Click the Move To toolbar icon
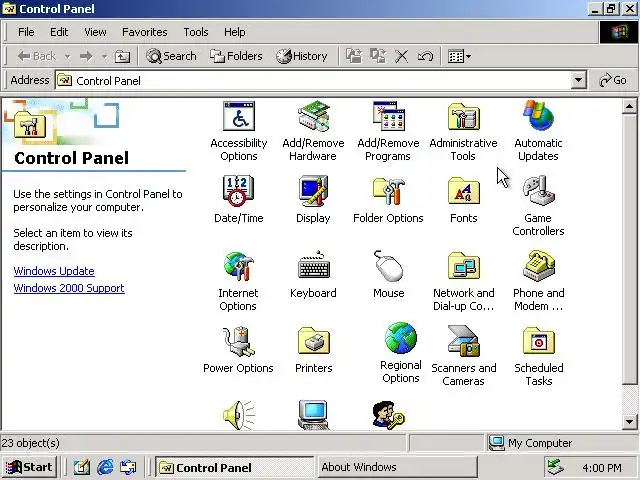Viewport: 640px width, 480px height. 354,56
